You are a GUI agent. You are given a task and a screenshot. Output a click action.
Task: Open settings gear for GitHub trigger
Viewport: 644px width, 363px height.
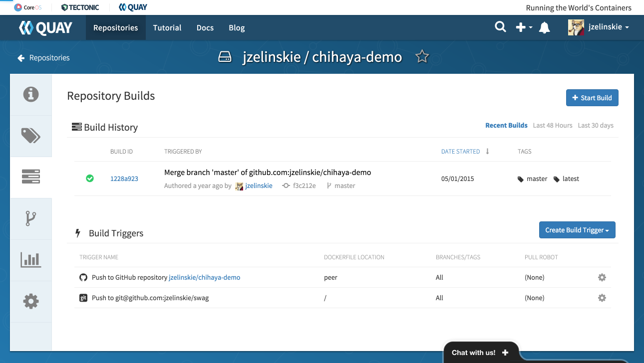pos(602,277)
